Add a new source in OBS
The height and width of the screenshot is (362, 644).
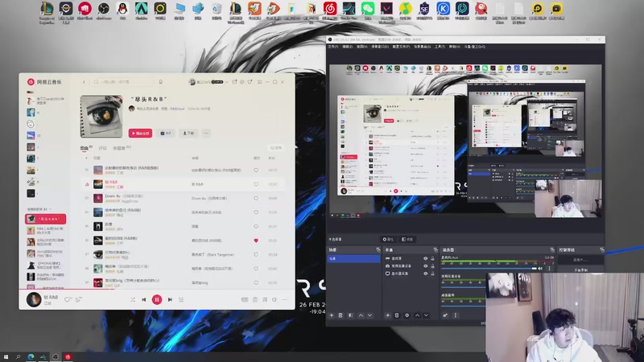(387, 315)
